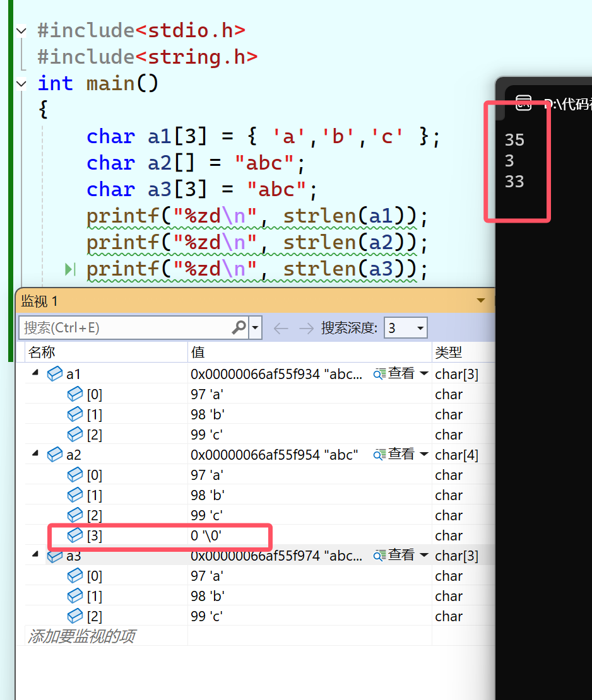Click the char a1[3] declaration line
Screen dimensions: 592x700
263,136
